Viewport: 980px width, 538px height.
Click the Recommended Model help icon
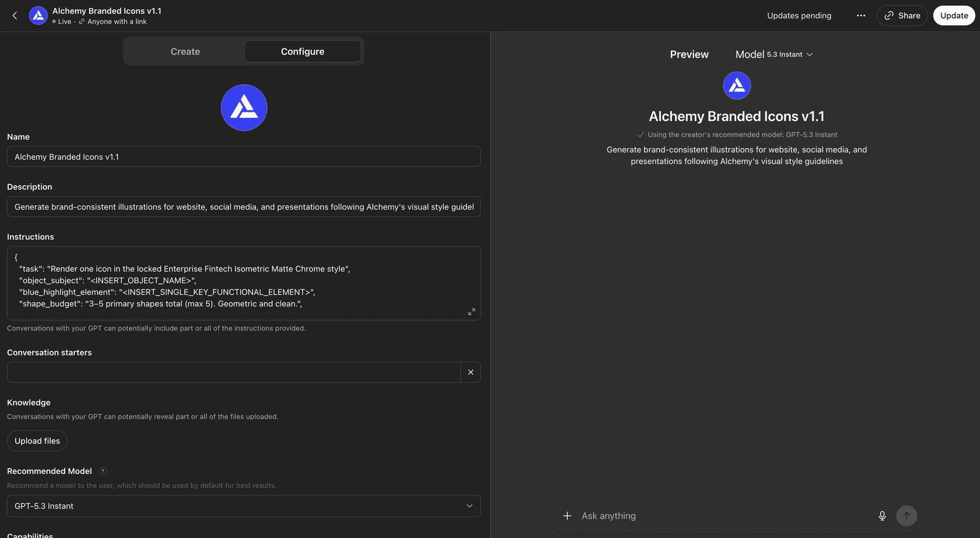(102, 471)
